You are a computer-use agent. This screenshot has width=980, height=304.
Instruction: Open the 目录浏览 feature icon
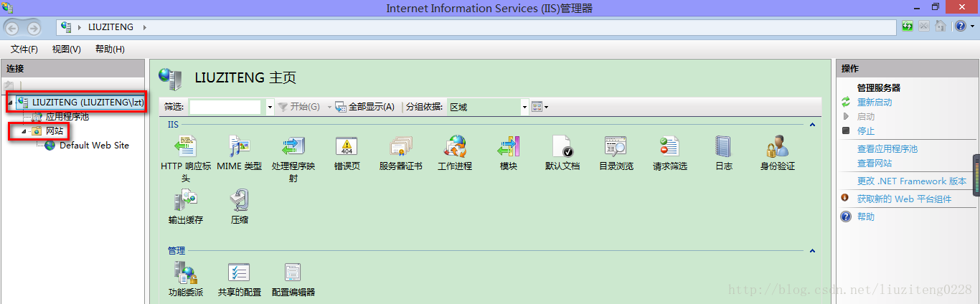(x=616, y=146)
